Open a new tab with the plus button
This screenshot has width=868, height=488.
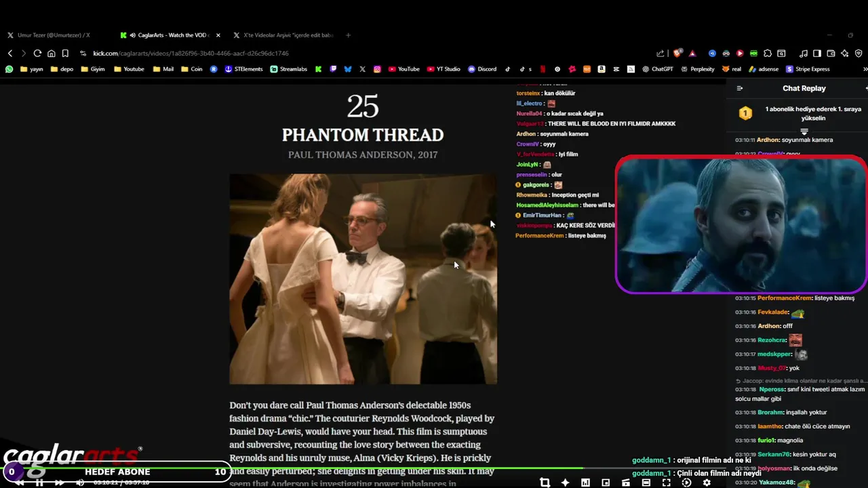pyautogui.click(x=348, y=35)
